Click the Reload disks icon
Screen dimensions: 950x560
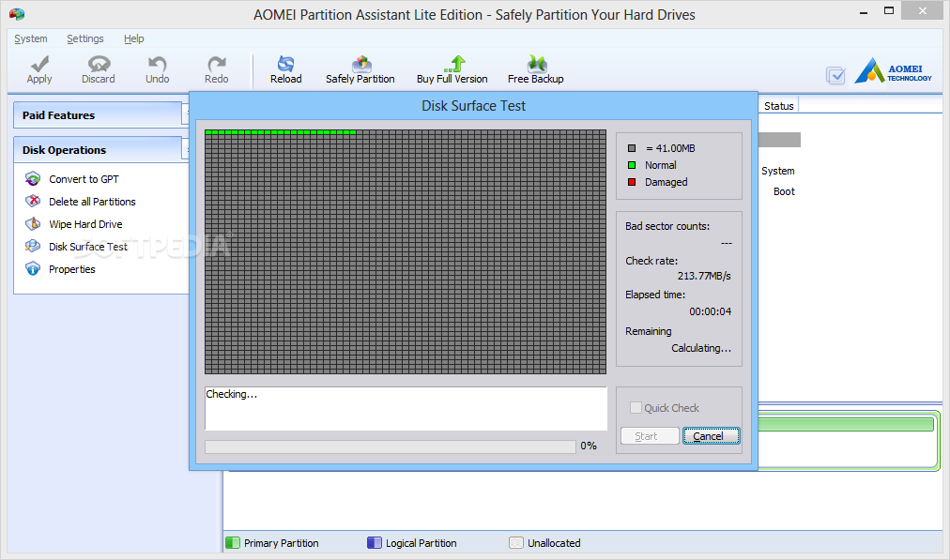pyautogui.click(x=285, y=64)
